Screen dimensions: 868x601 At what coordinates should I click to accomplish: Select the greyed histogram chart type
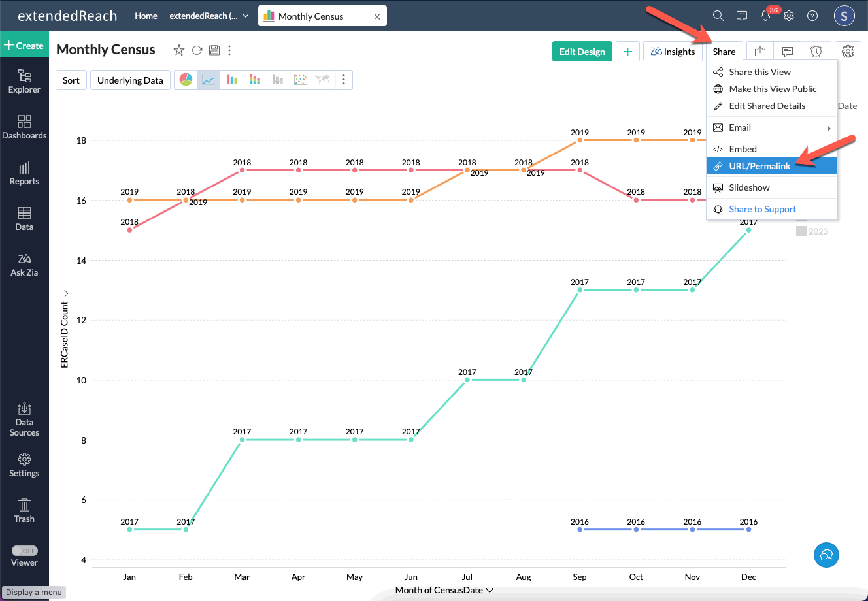277,80
